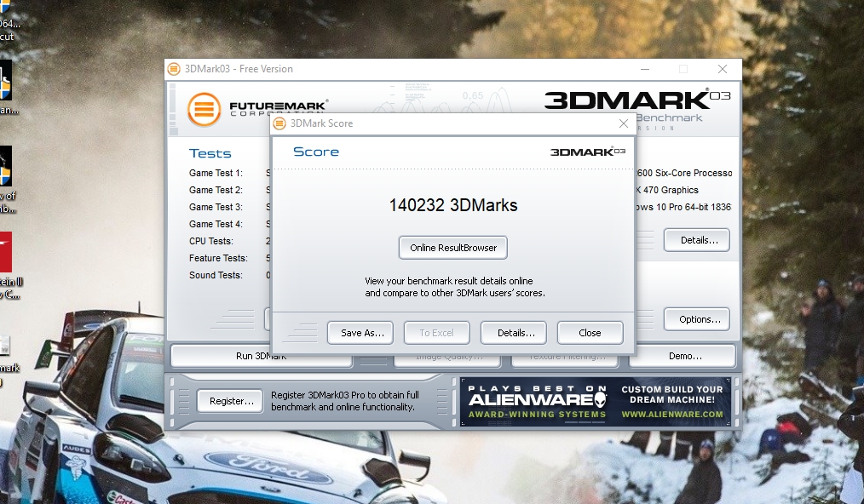Open the Online ResultBrowser
This screenshot has height=504, width=864.
453,248
